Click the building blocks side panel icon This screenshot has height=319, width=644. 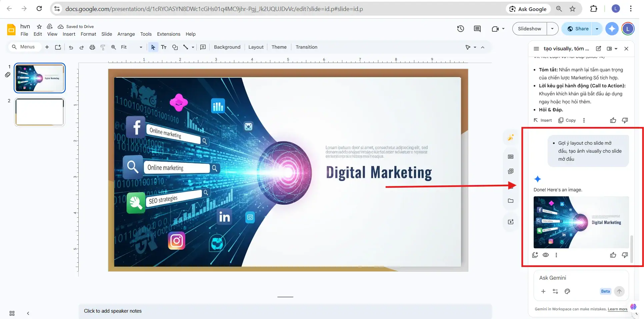point(511,171)
